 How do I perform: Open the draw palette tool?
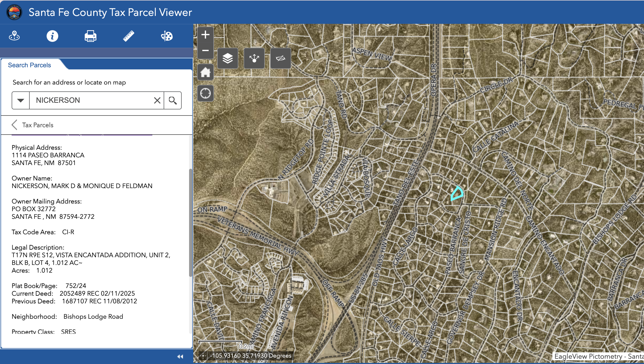(167, 36)
